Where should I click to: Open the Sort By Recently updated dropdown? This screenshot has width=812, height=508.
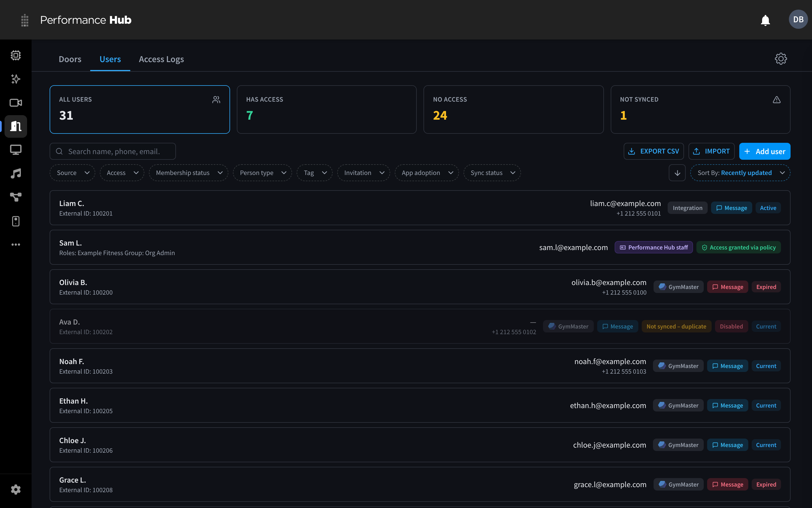point(740,173)
